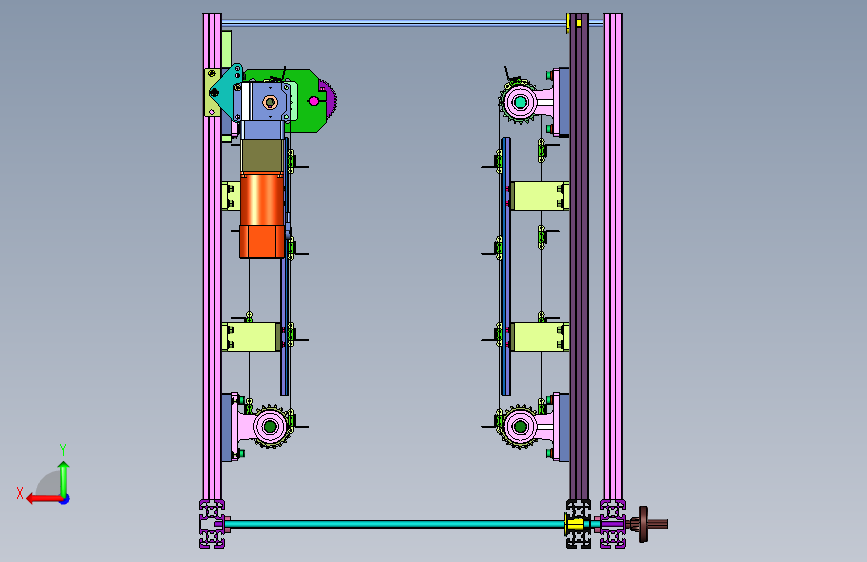Image resolution: width=867 pixels, height=562 pixels.
Task: Select the right blue vertical guide plate
Action: 505,267
